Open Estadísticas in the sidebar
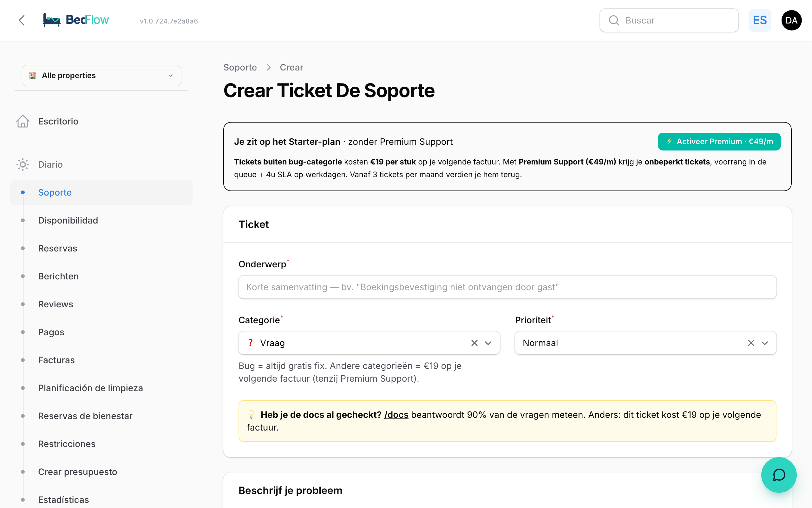 coord(64,500)
